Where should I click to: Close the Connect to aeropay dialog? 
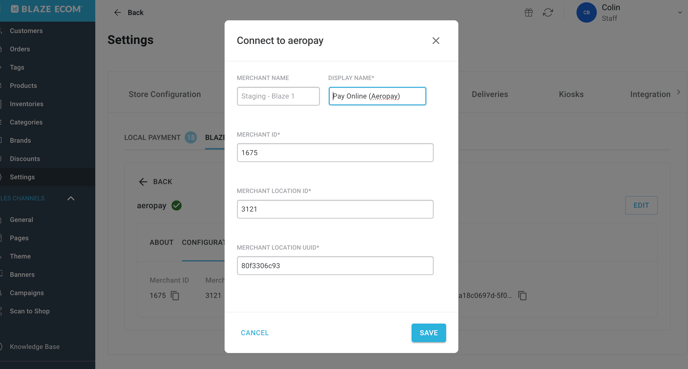(436, 40)
